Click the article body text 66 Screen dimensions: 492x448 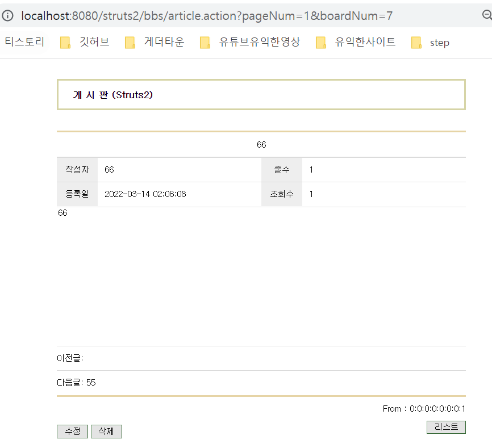62,213
